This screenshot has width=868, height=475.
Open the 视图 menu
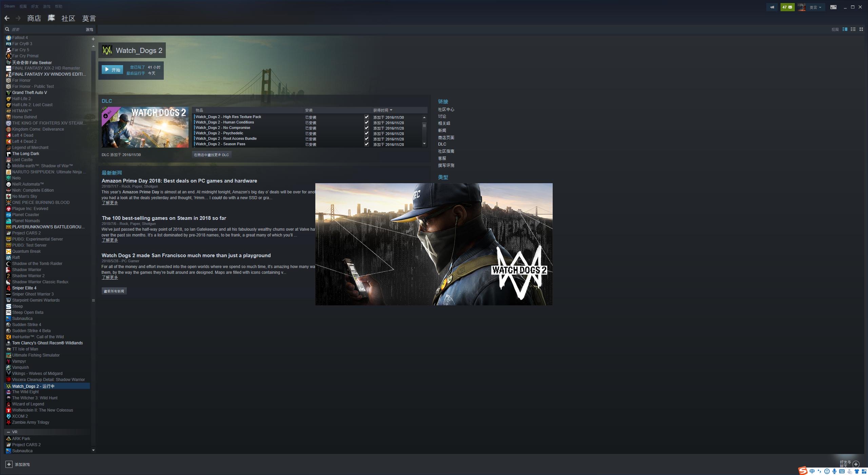23,6
